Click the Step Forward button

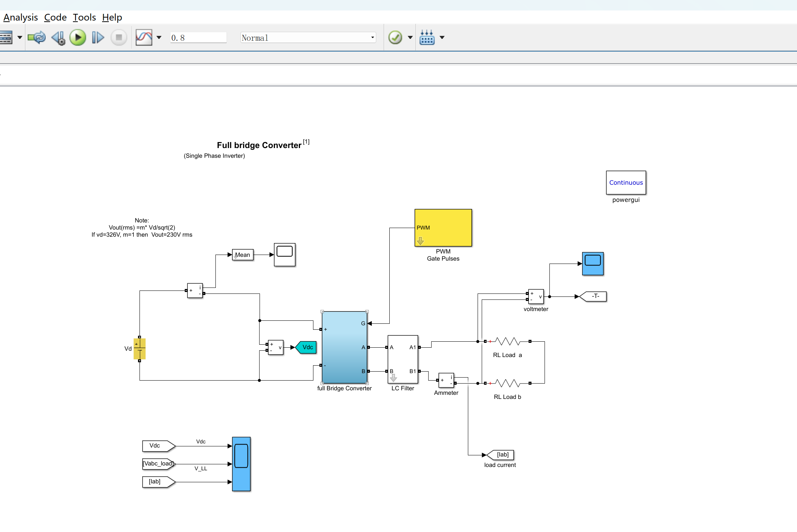point(98,37)
